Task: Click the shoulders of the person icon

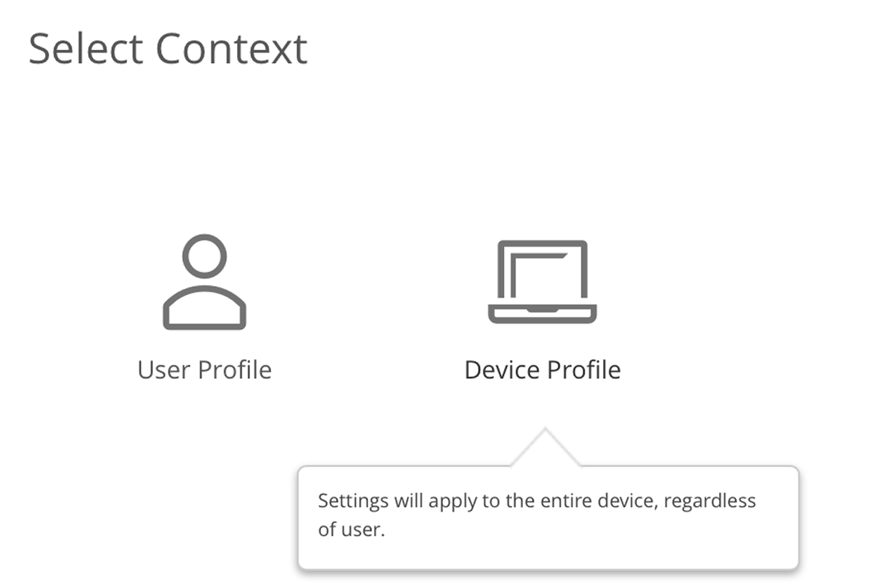Action: [x=204, y=309]
